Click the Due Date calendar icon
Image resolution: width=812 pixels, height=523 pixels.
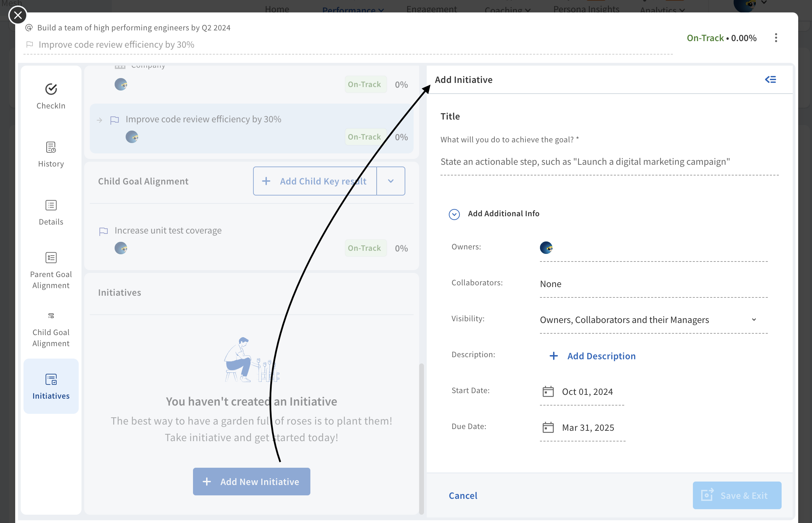(548, 428)
